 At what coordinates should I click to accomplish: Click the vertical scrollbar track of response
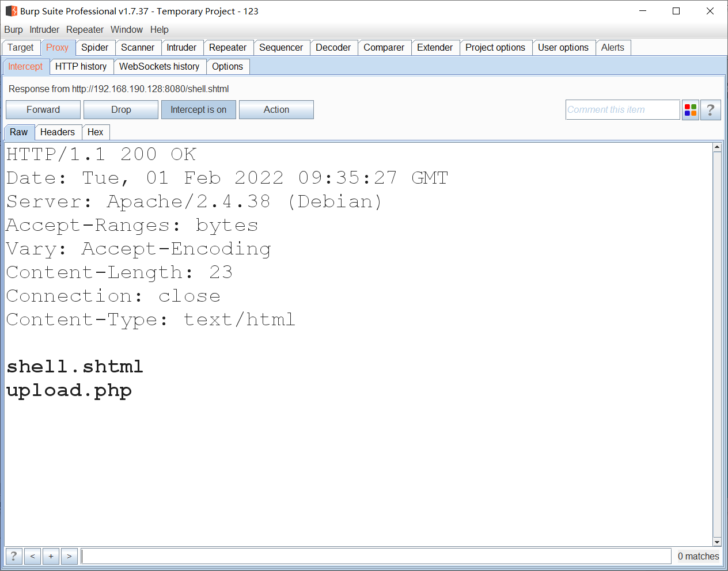coord(717,344)
